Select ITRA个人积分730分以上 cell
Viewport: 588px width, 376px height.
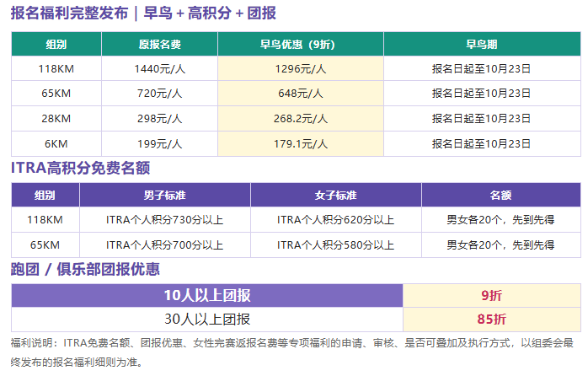165,219
